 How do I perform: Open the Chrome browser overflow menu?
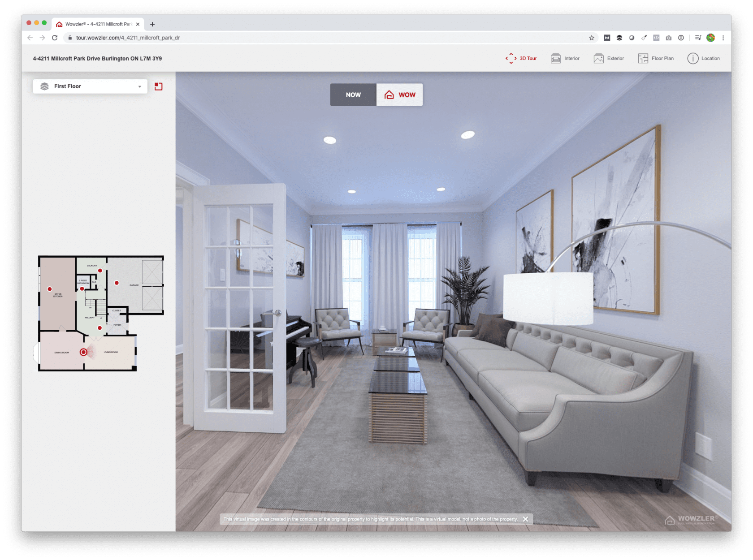point(723,38)
